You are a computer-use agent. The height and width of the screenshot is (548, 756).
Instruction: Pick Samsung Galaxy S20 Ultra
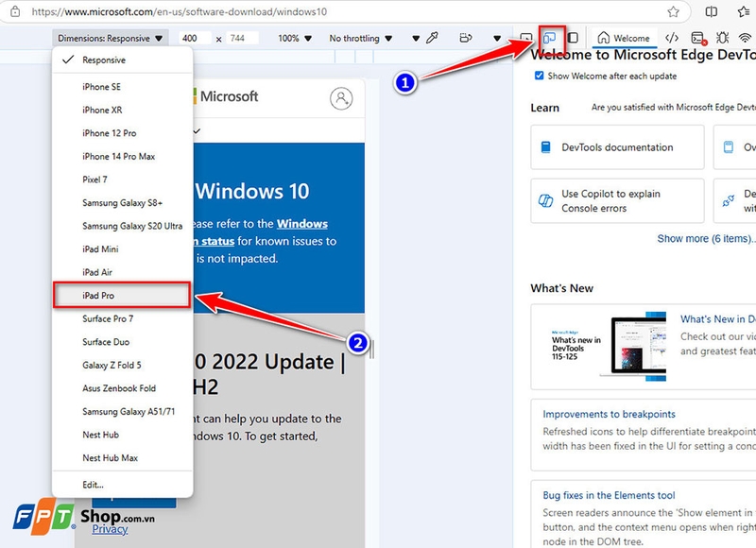123,226
